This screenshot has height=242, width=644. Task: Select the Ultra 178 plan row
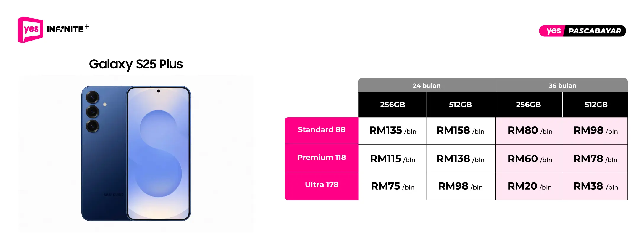pyautogui.click(x=322, y=185)
